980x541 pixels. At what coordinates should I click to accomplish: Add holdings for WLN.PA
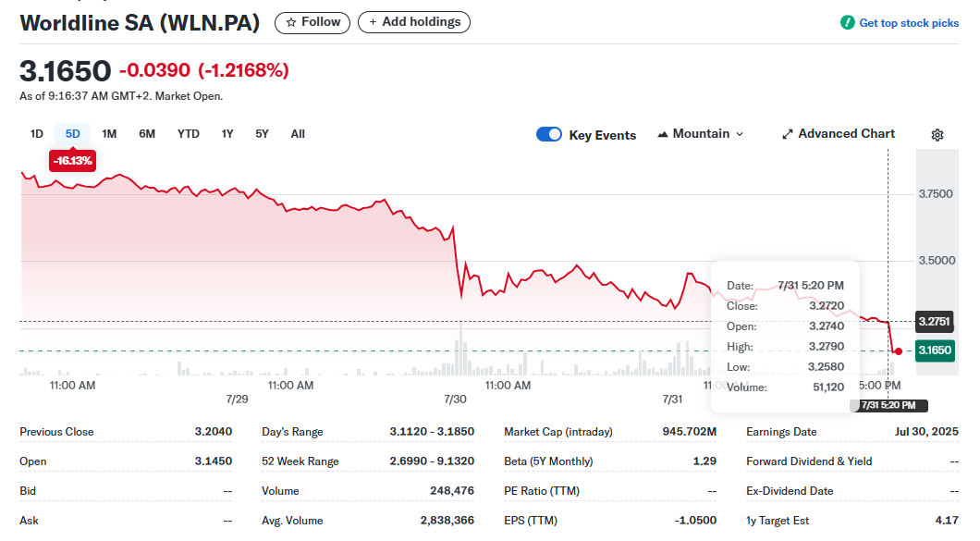click(414, 22)
